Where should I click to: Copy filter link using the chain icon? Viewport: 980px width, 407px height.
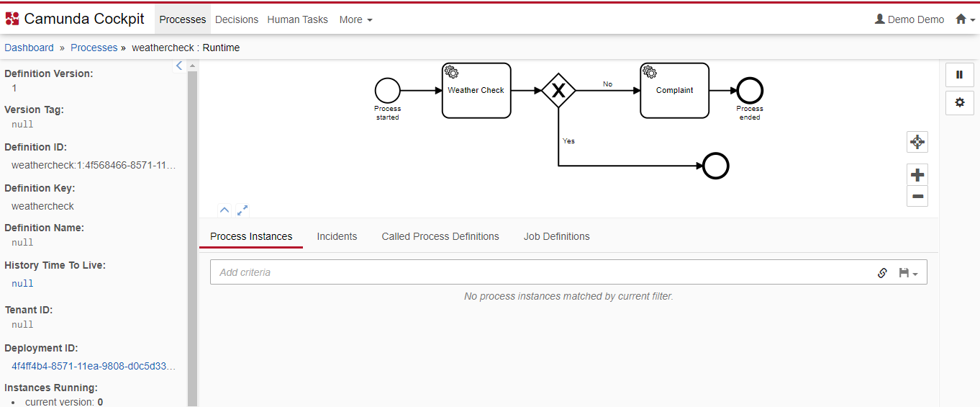coord(882,273)
